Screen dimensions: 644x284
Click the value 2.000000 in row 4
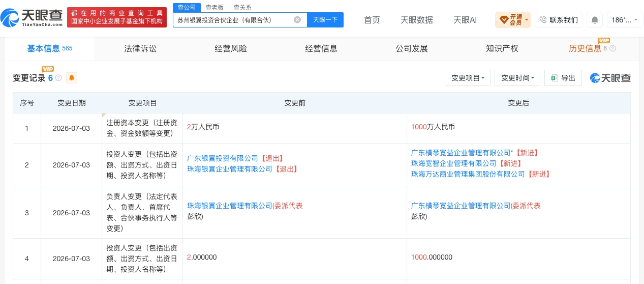click(x=202, y=258)
